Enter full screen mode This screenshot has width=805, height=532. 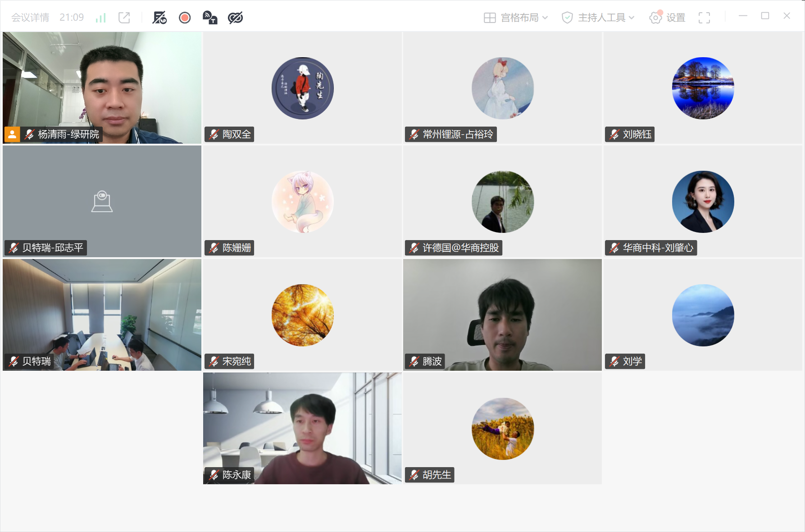tap(704, 18)
